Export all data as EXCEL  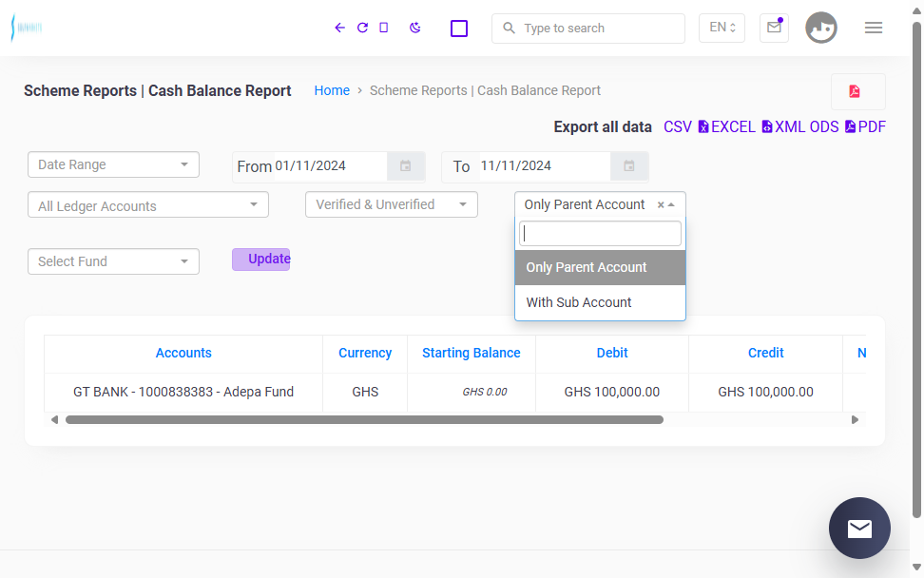726,127
